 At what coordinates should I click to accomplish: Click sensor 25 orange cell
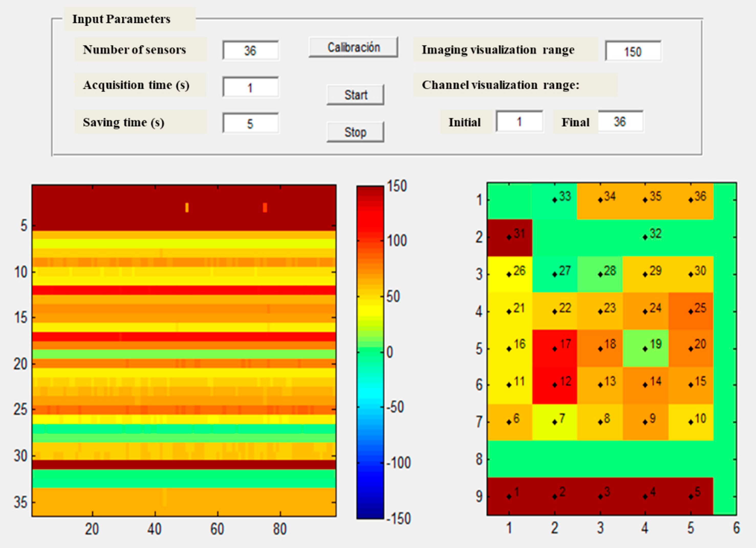click(691, 311)
